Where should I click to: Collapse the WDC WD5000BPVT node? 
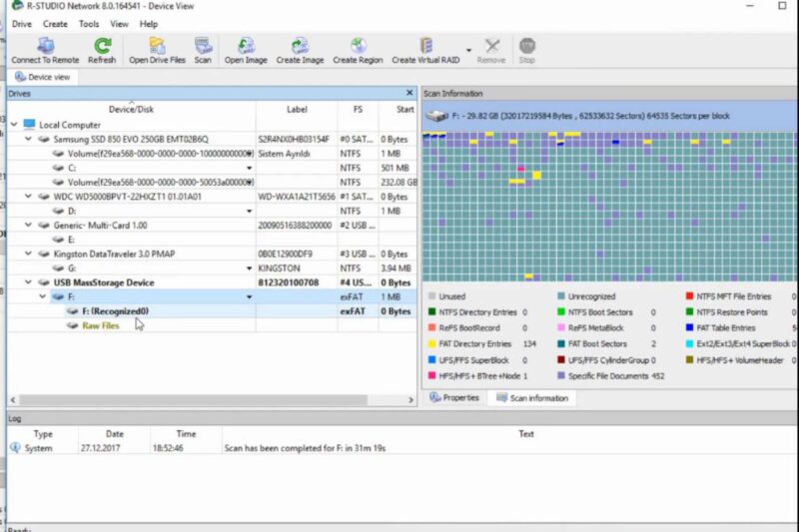(x=29, y=196)
